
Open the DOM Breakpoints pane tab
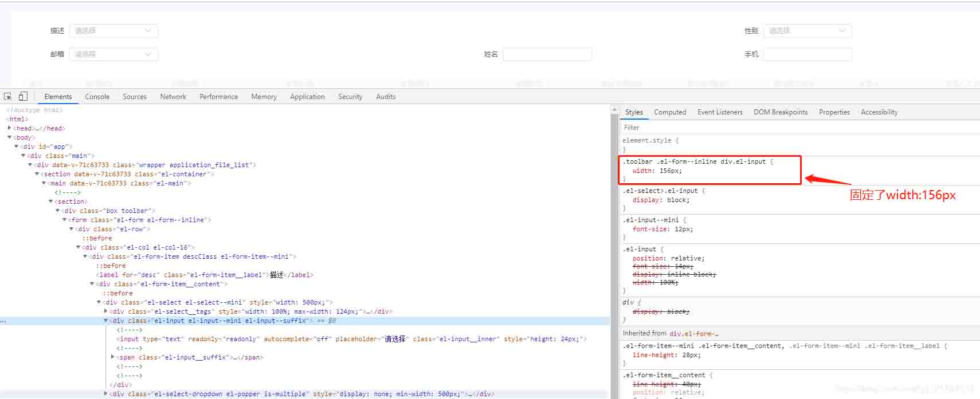781,112
